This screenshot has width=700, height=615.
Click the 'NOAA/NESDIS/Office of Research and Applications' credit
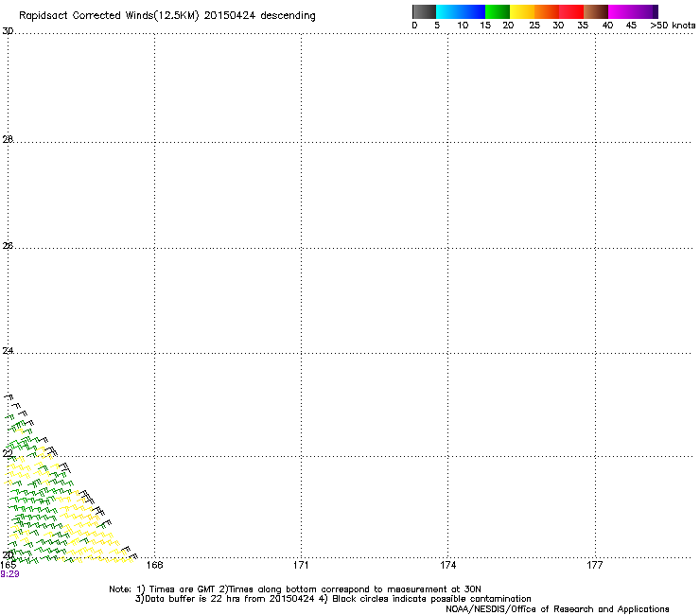[557, 609]
